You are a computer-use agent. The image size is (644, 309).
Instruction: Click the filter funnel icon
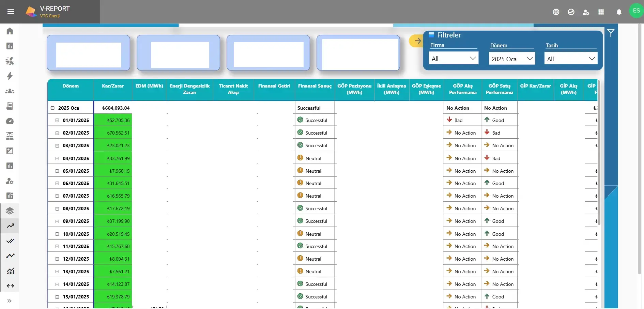[x=611, y=33]
